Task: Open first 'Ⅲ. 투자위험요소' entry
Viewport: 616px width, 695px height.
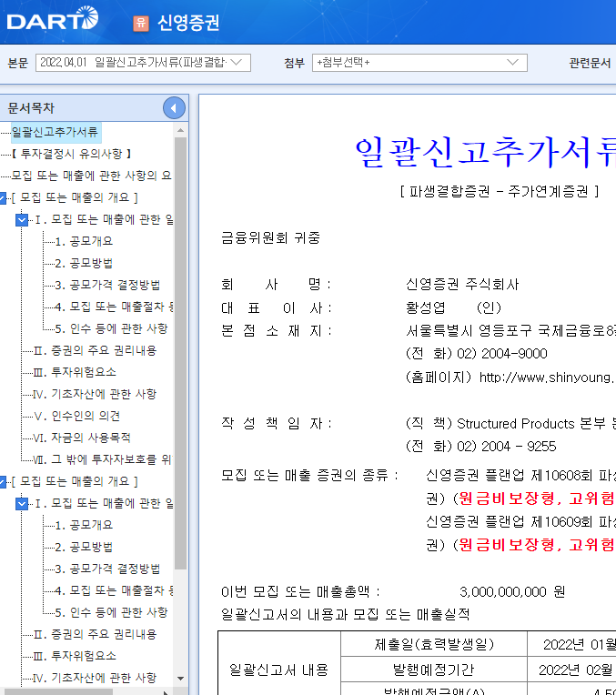Action: click(75, 372)
